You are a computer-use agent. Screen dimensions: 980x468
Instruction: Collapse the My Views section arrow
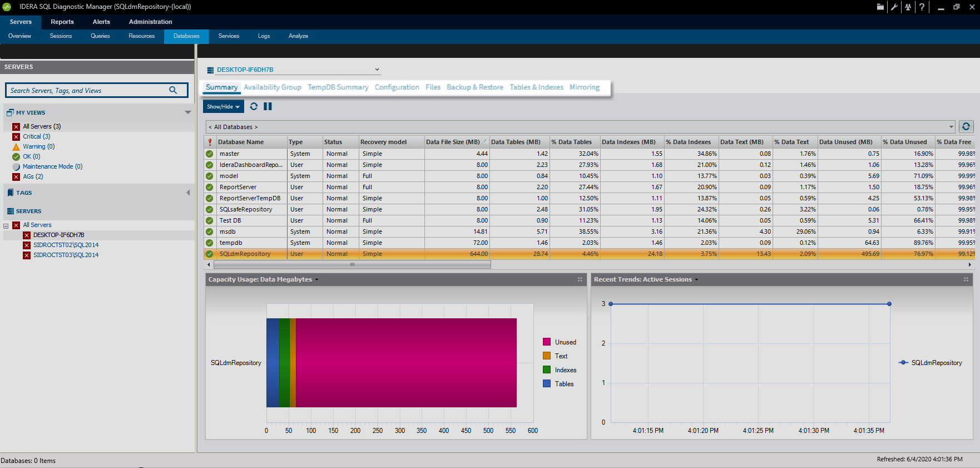tap(188, 112)
